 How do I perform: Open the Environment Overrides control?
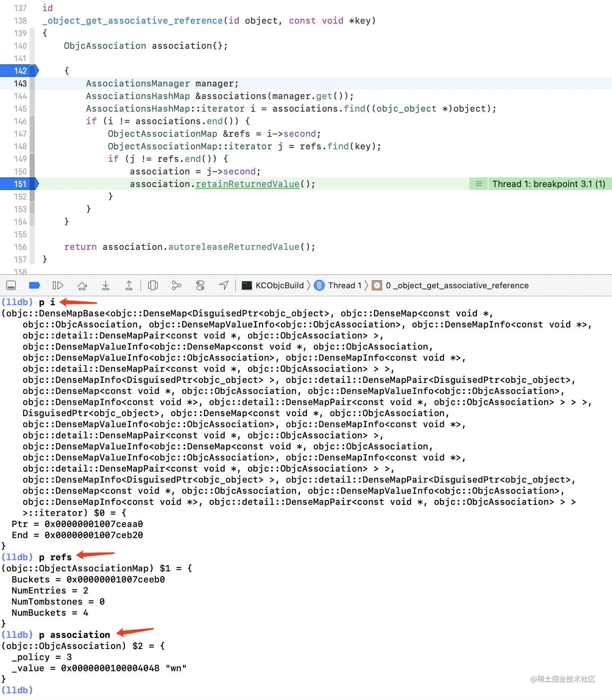tap(200, 286)
